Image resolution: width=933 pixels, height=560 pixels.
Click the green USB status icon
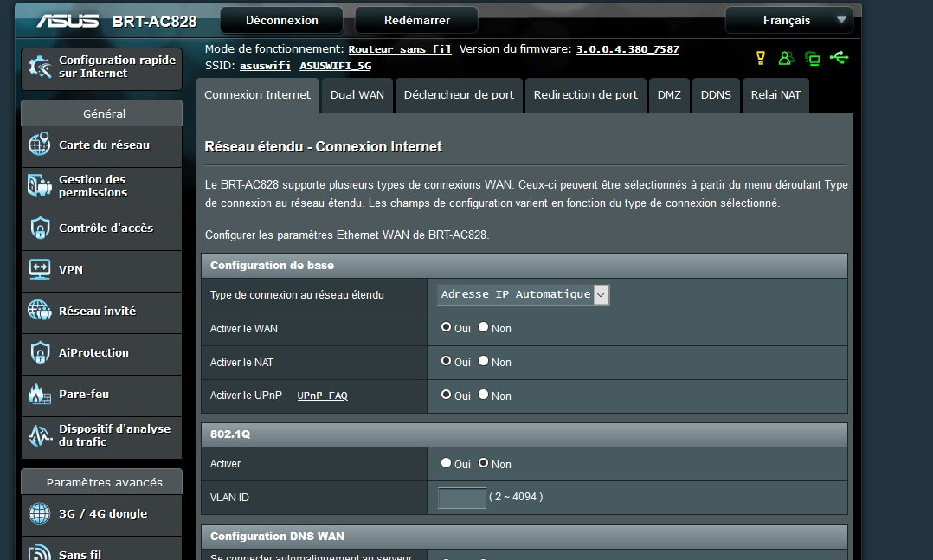click(x=839, y=58)
